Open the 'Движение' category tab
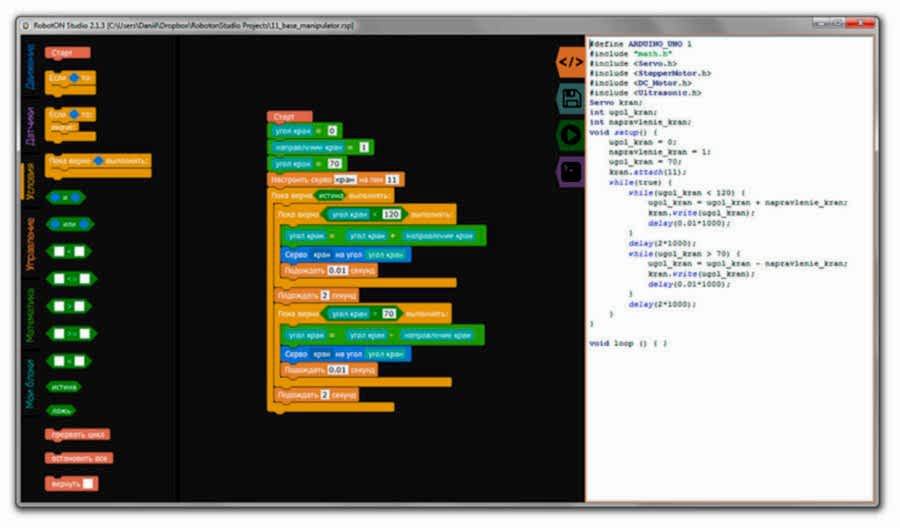The image size is (900, 528). point(31,69)
